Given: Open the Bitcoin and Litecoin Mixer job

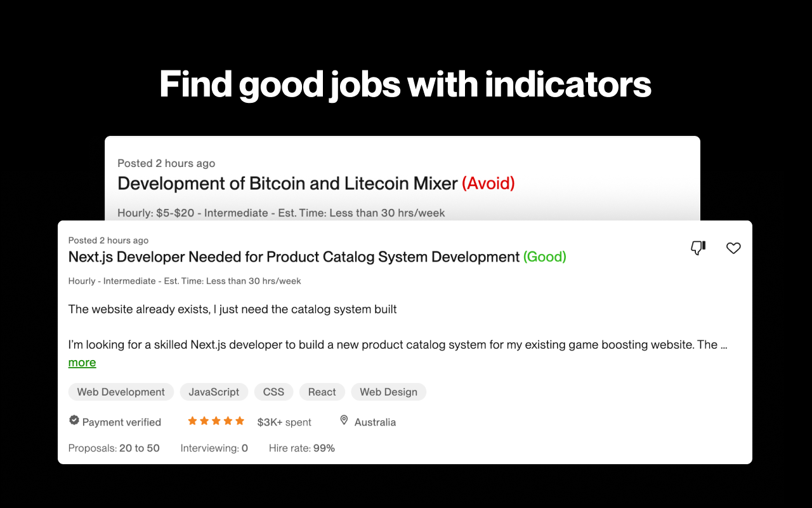Looking at the screenshot, I should tap(285, 184).
